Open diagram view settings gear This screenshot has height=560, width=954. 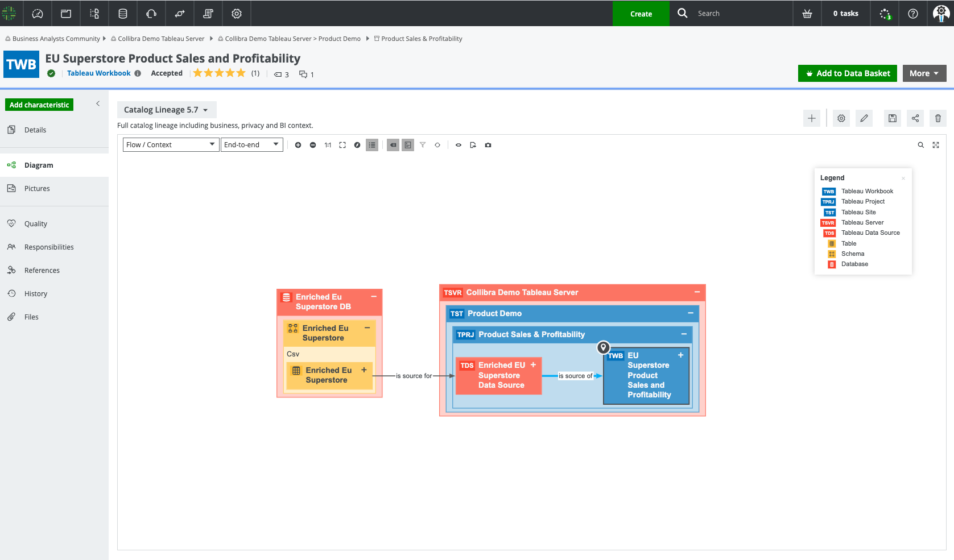click(x=841, y=118)
